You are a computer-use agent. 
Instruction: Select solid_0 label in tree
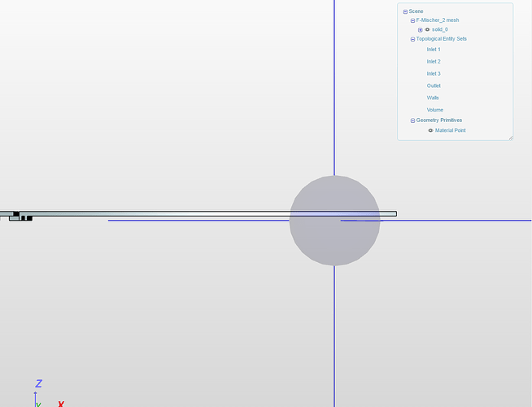(440, 29)
